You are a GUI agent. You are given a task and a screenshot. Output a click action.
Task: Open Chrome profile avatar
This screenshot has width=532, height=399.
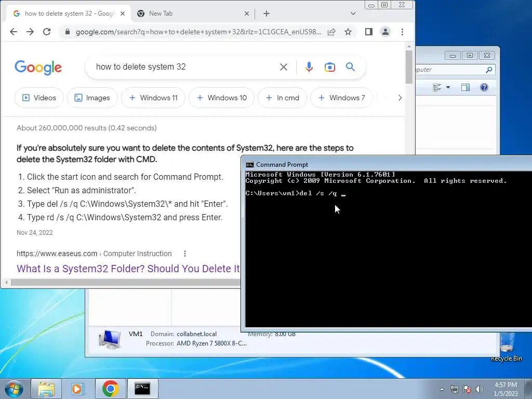coord(385,32)
